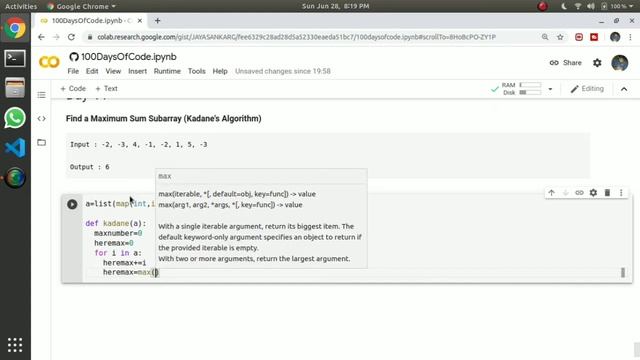Click the 'Input : -2, -3, 4' text line
The height and width of the screenshot is (360, 640).
138,144
